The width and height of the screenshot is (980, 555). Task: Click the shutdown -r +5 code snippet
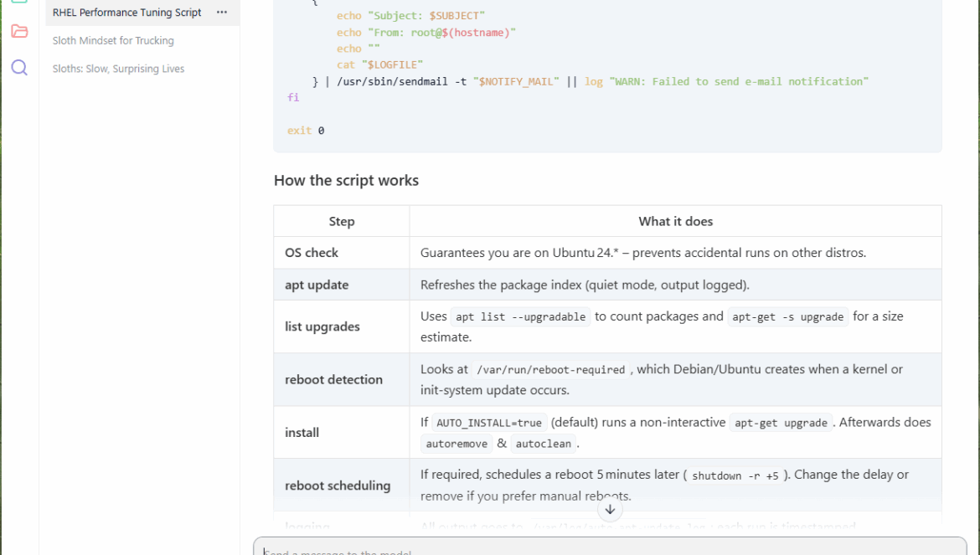coord(735,475)
